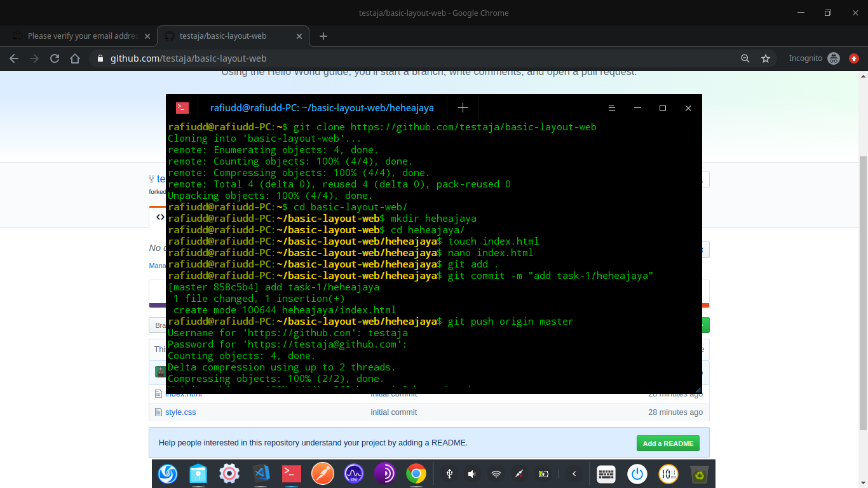Click the terminal icon in the dock
Viewport: 868px width, 488px height.
[292, 473]
